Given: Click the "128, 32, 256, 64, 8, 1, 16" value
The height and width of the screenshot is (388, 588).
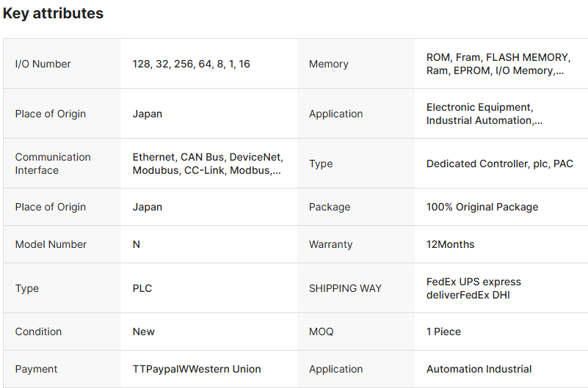Looking at the screenshot, I should point(191,64).
